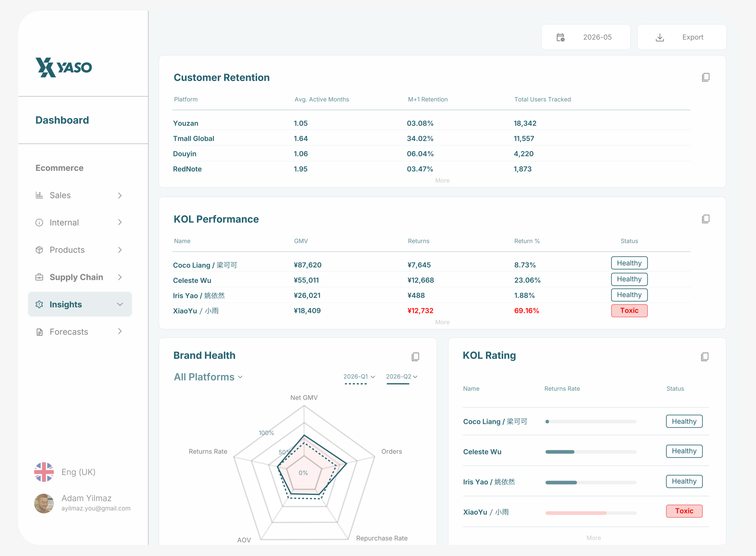Click the Sales bar chart icon
This screenshot has height=556, width=756.
pyautogui.click(x=39, y=195)
